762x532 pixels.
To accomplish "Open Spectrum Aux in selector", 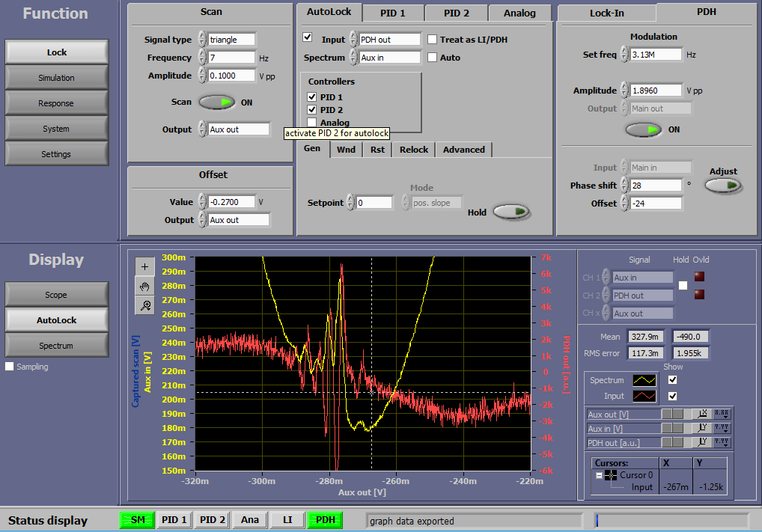I will tap(390, 58).
